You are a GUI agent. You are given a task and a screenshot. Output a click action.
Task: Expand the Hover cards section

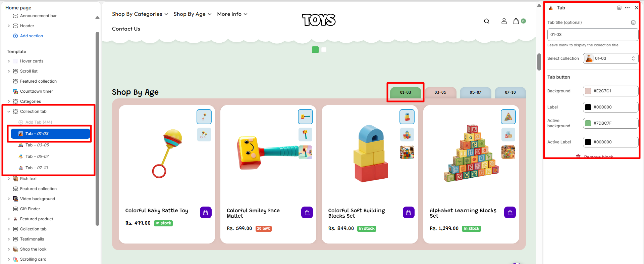click(x=9, y=61)
